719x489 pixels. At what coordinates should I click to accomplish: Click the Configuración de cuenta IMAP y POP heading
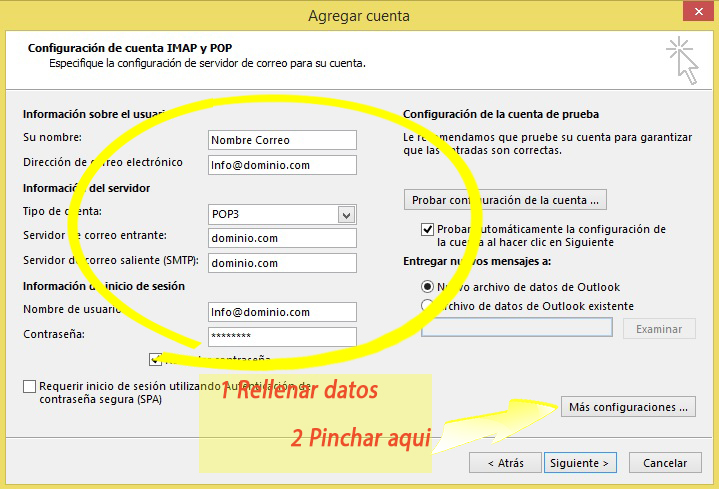coord(130,48)
